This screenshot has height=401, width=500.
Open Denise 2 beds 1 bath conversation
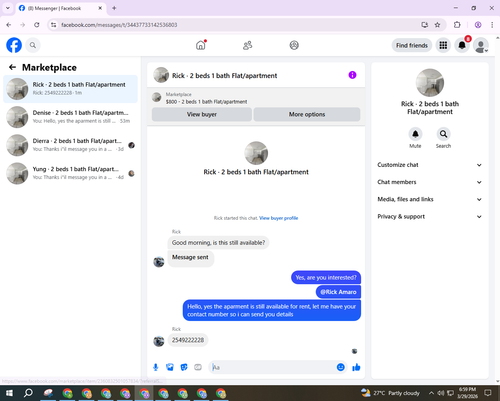(x=70, y=117)
